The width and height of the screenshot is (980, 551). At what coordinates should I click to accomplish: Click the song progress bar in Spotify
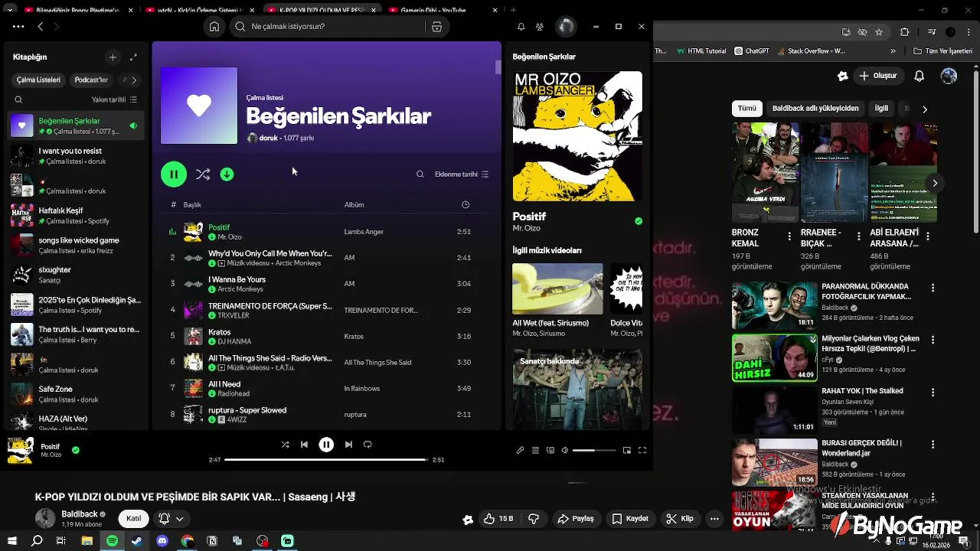point(326,460)
